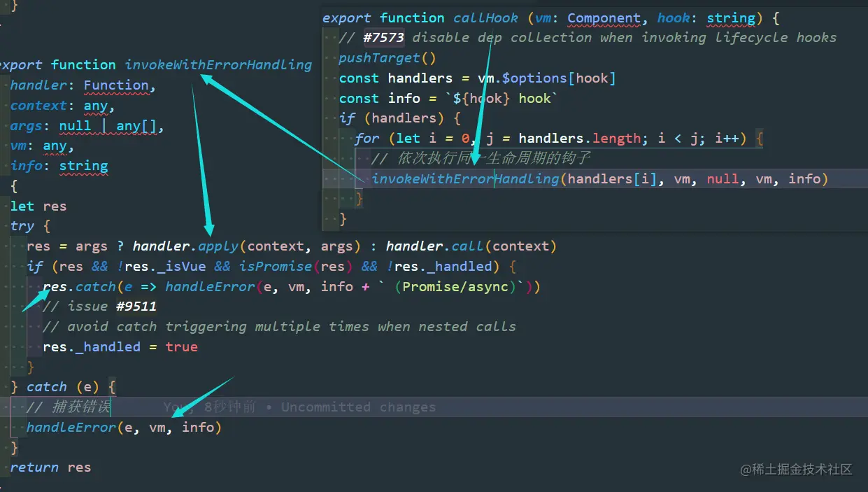Click issue number #9511 in the comment
Image resolution: width=868 pixels, height=492 pixels.
136,307
